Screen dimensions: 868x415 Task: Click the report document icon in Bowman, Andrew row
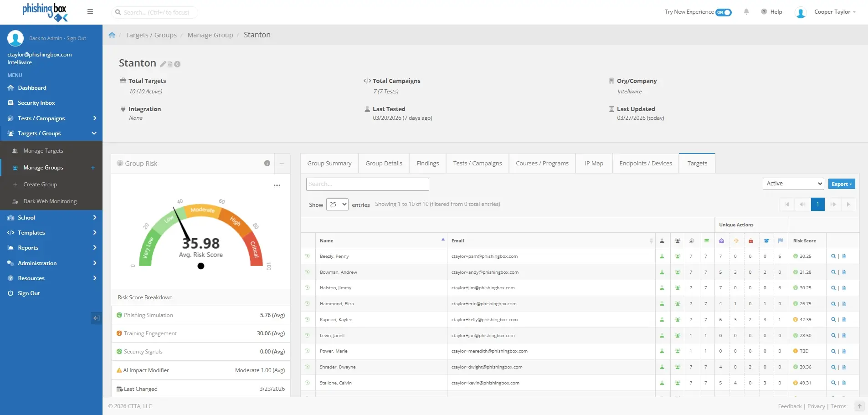844,272
